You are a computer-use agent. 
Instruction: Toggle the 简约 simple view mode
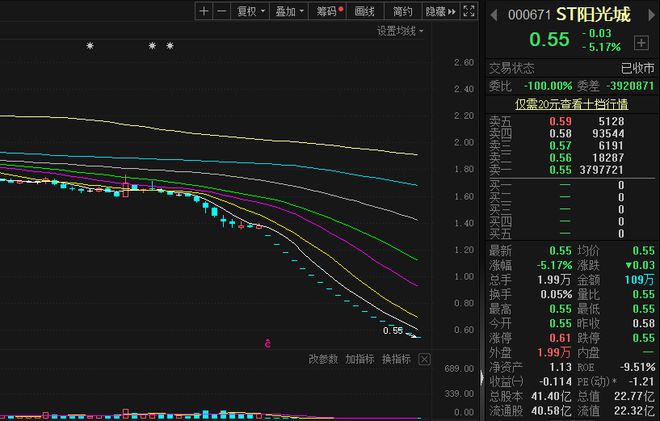402,11
